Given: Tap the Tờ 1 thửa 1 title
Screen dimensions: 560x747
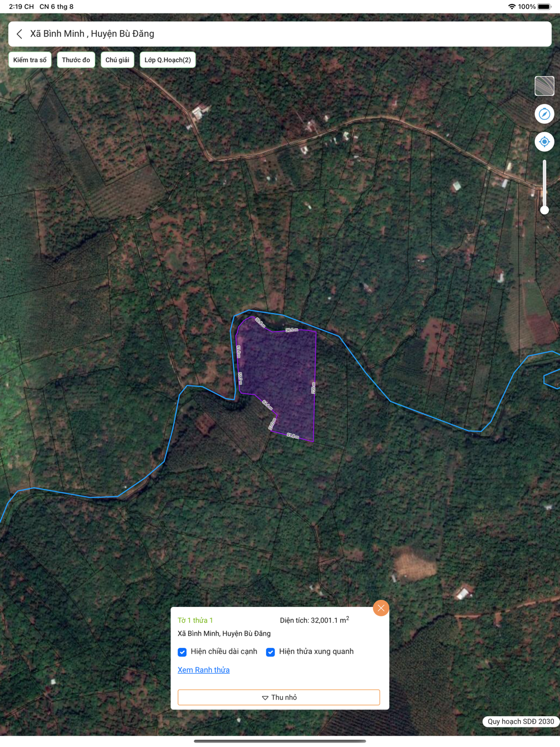Looking at the screenshot, I should pos(195,620).
